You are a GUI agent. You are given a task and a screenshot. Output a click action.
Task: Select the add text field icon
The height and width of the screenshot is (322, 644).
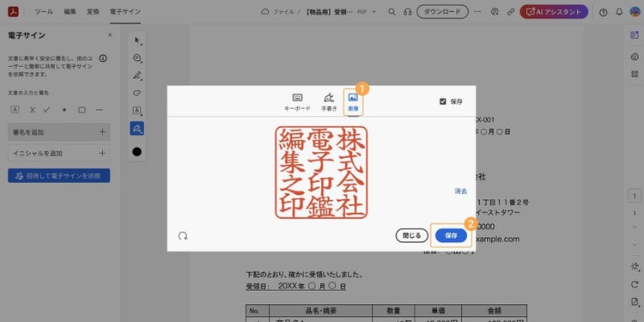pos(15,110)
